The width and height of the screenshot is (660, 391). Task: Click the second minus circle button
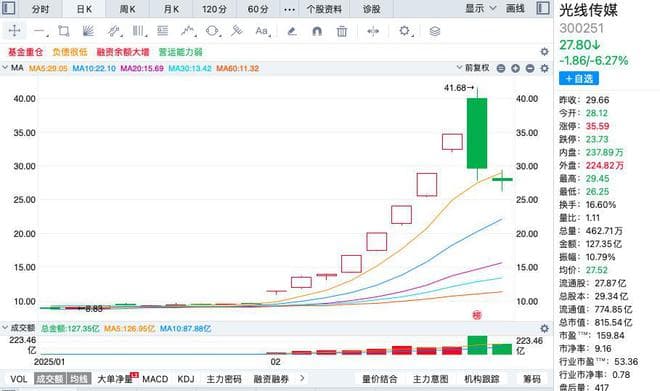pos(530,68)
